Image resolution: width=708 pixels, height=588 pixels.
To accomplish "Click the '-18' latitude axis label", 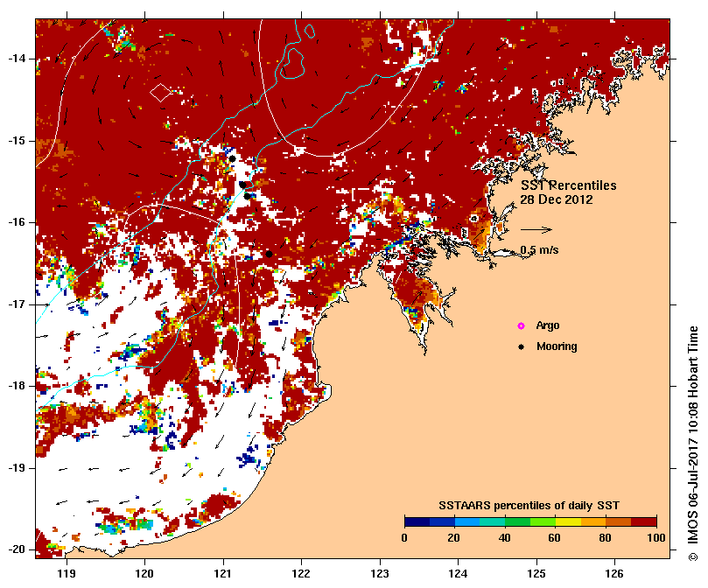I will [x=17, y=386].
